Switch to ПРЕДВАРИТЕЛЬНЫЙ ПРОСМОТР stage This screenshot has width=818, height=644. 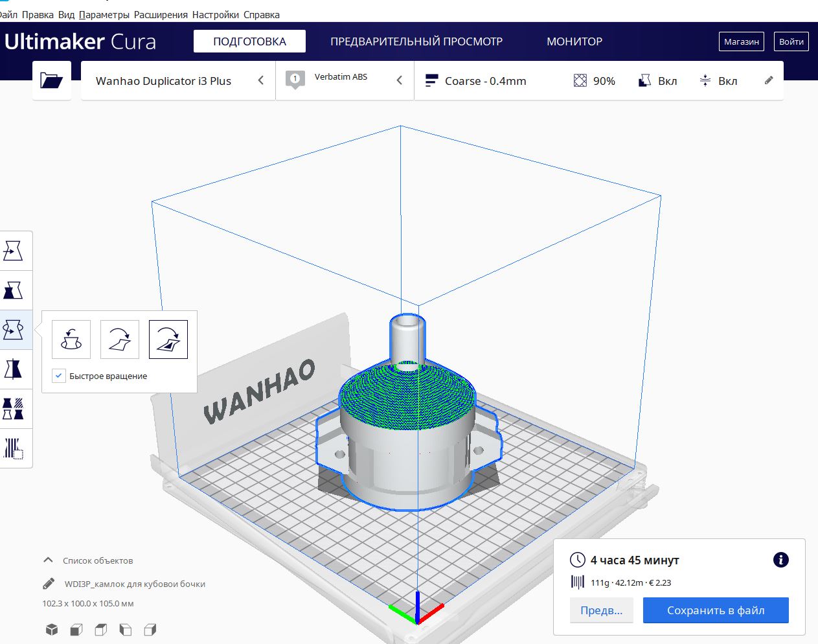[x=416, y=41]
